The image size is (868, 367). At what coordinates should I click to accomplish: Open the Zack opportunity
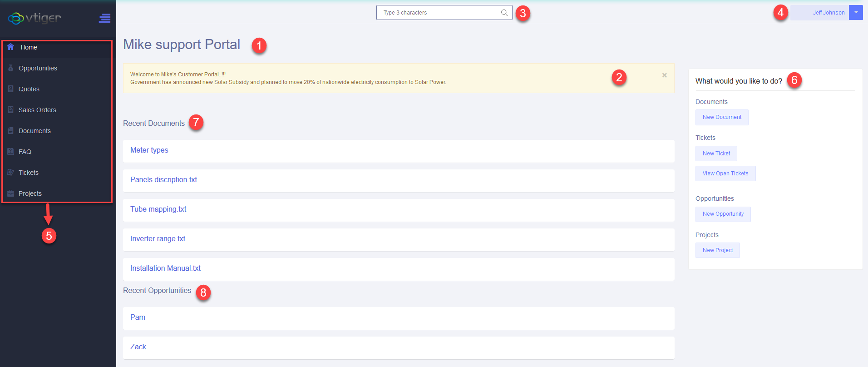pos(138,347)
